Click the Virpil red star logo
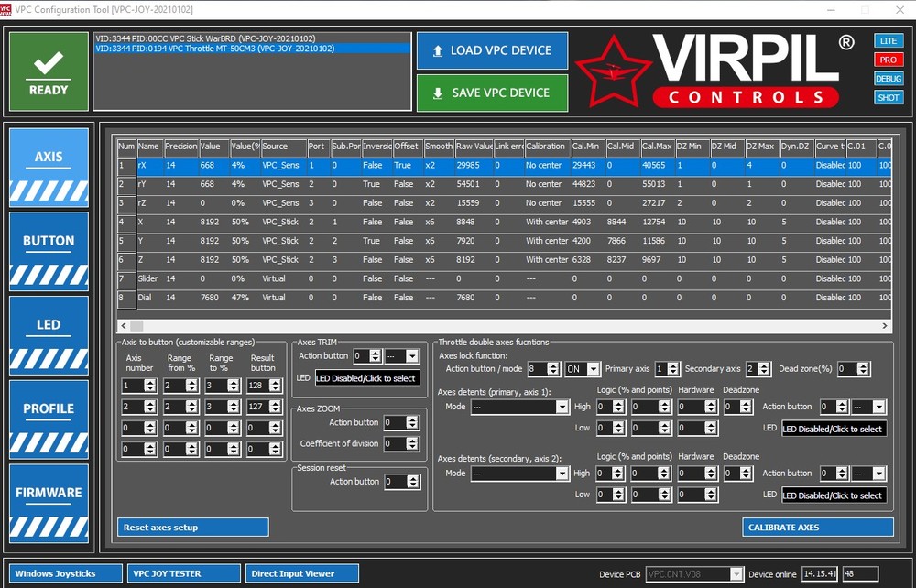This screenshot has width=916, height=588. point(614,72)
